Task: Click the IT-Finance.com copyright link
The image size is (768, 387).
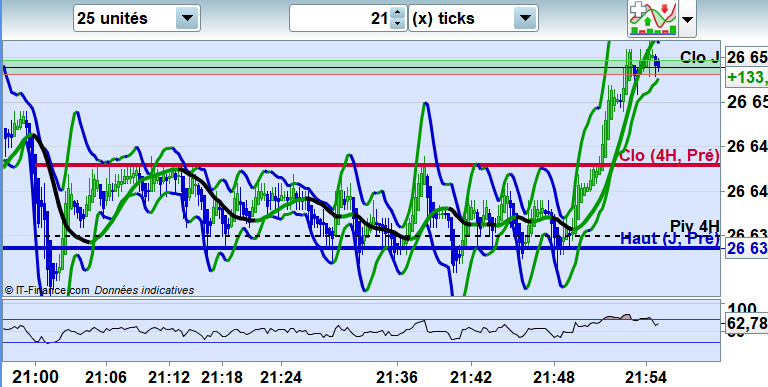Action: pyautogui.click(x=47, y=290)
